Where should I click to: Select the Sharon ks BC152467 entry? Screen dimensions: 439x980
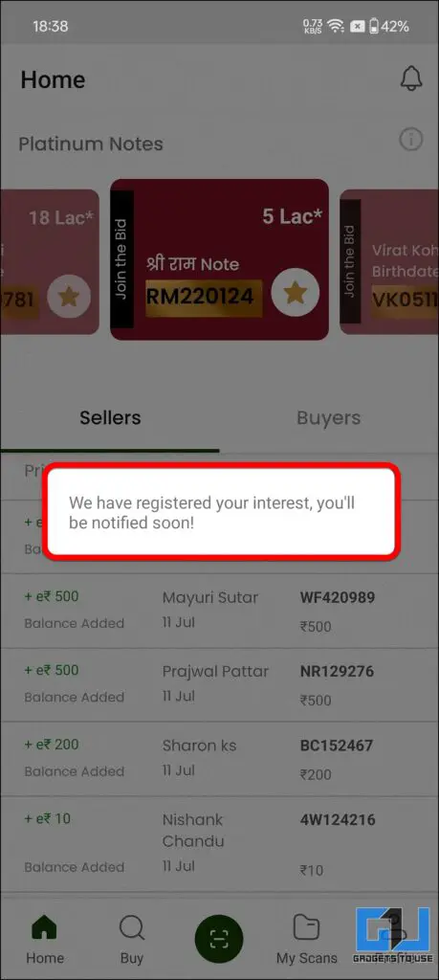(219, 759)
